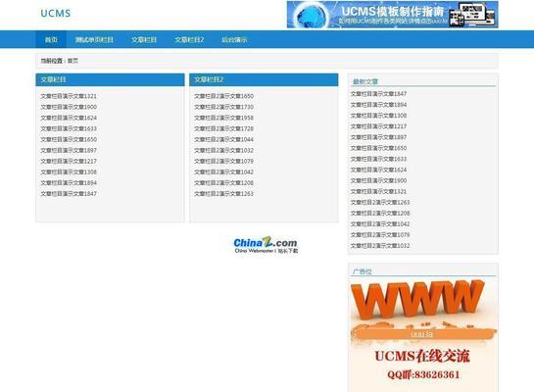Open 文章栏目演示文章1308 under 最新文章

(x=379, y=116)
